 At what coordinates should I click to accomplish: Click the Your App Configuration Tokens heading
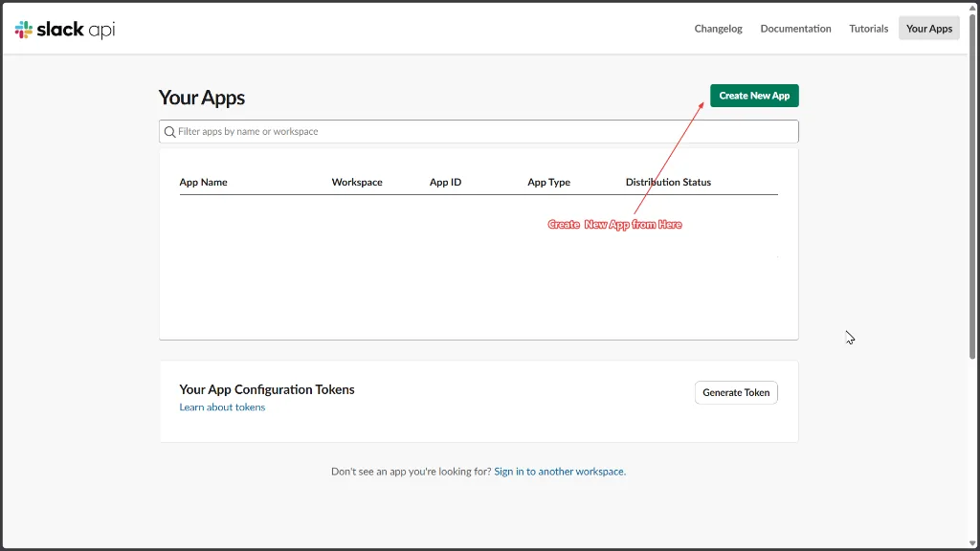pos(267,389)
